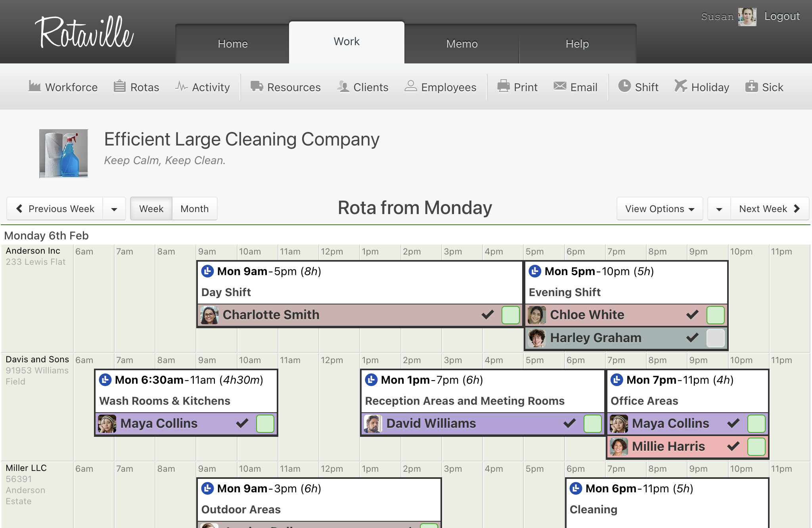Click clock icon on Mon 7pm-11pm Office Areas

pos(617,380)
